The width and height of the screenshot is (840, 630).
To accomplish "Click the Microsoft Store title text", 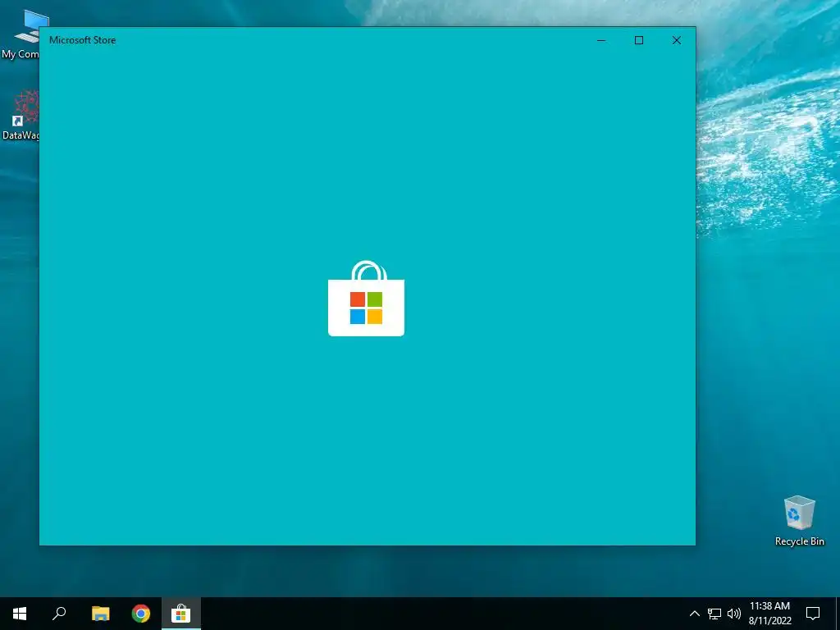I will pyautogui.click(x=83, y=40).
